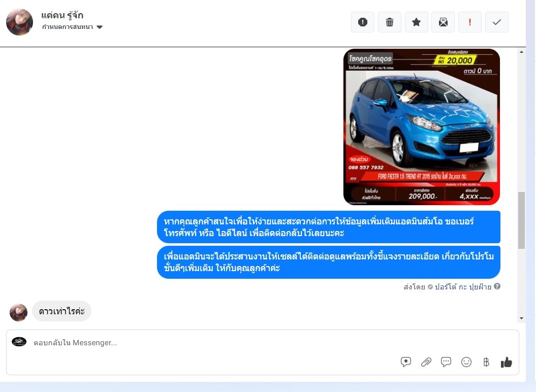Open contact name แค่คน รู้จัก
Image resolution: width=536 pixels, height=392 pixels.
(x=62, y=15)
